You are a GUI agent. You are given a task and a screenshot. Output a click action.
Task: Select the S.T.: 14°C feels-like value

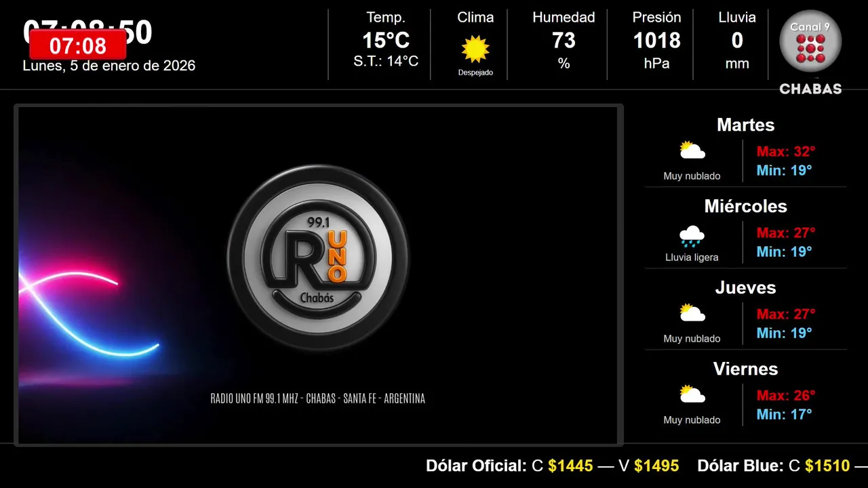[x=386, y=62]
